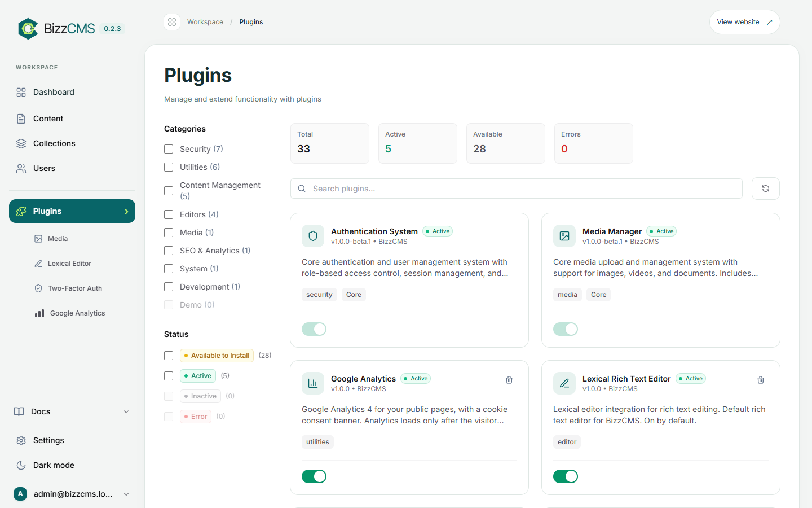
Task: Delete the Google Analytics plugin via trash icon
Action: [x=509, y=380]
